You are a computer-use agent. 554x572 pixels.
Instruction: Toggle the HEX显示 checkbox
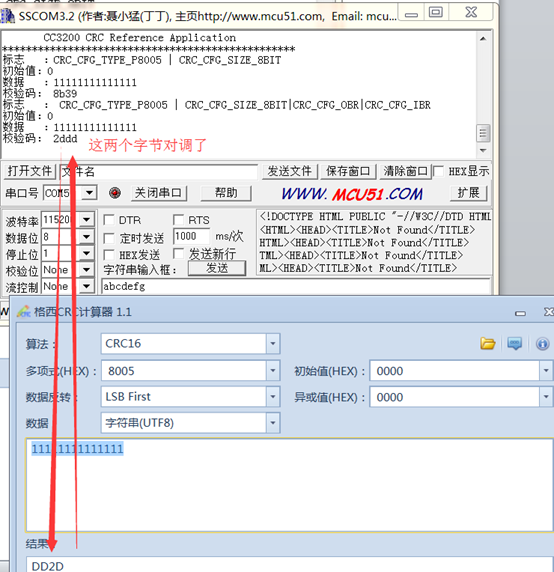coord(438,171)
